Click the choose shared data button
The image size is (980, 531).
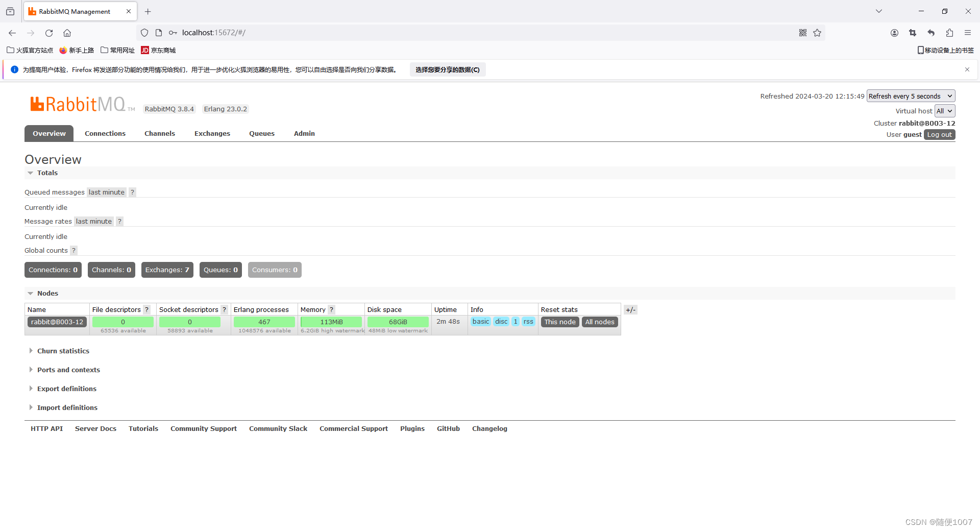(448, 70)
